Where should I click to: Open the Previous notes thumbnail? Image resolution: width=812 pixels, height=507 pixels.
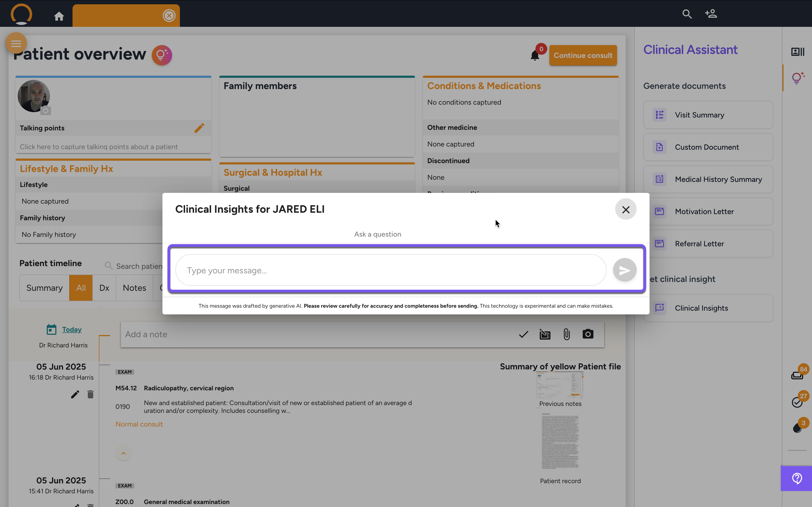click(560, 386)
